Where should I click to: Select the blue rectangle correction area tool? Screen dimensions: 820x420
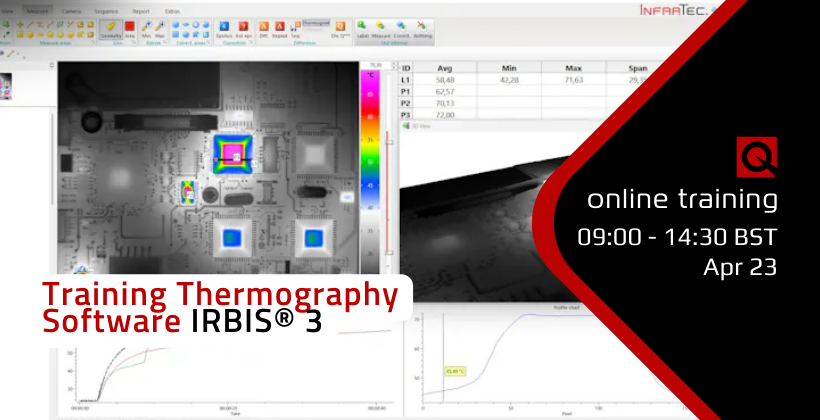click(176, 35)
